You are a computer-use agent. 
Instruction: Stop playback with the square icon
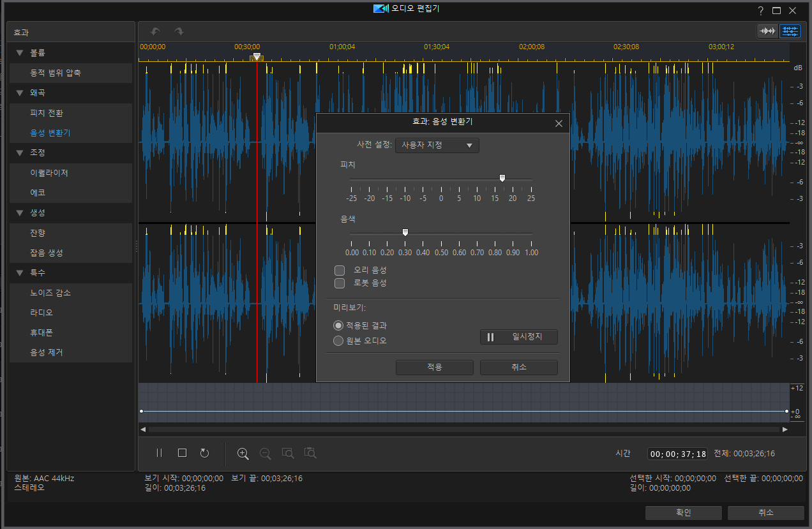pos(182,453)
